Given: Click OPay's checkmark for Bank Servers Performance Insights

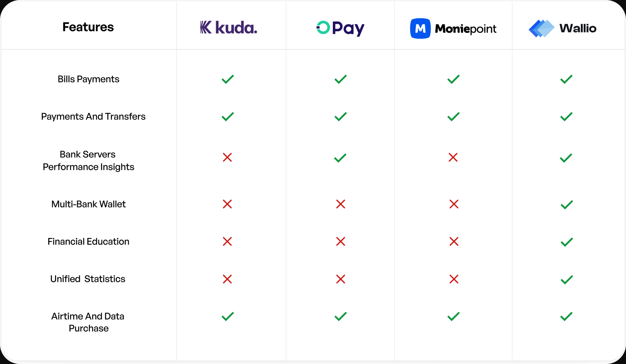Looking at the screenshot, I should click(x=340, y=158).
